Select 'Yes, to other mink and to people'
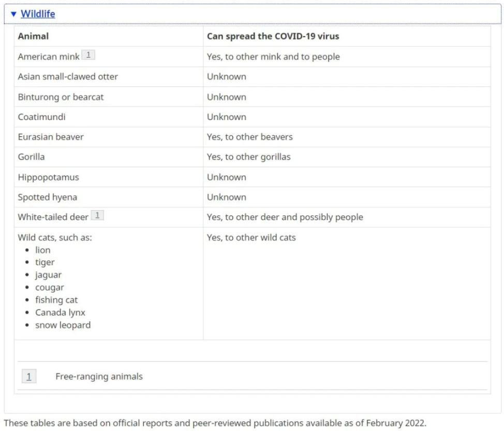Image resolution: width=504 pixels, height=434 pixels. click(273, 56)
